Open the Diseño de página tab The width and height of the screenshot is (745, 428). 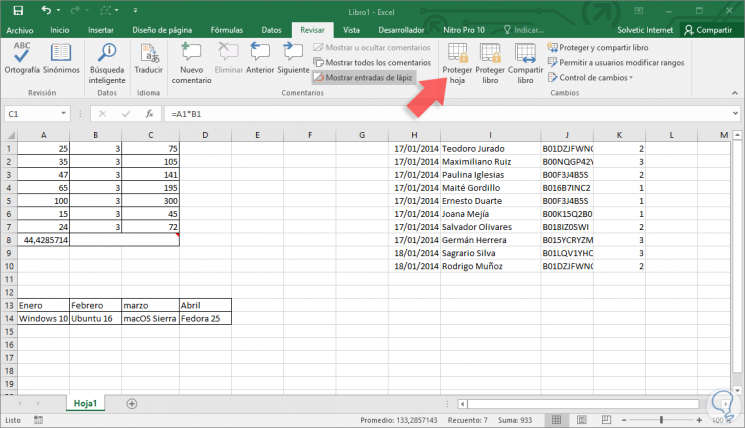pyautogui.click(x=162, y=30)
